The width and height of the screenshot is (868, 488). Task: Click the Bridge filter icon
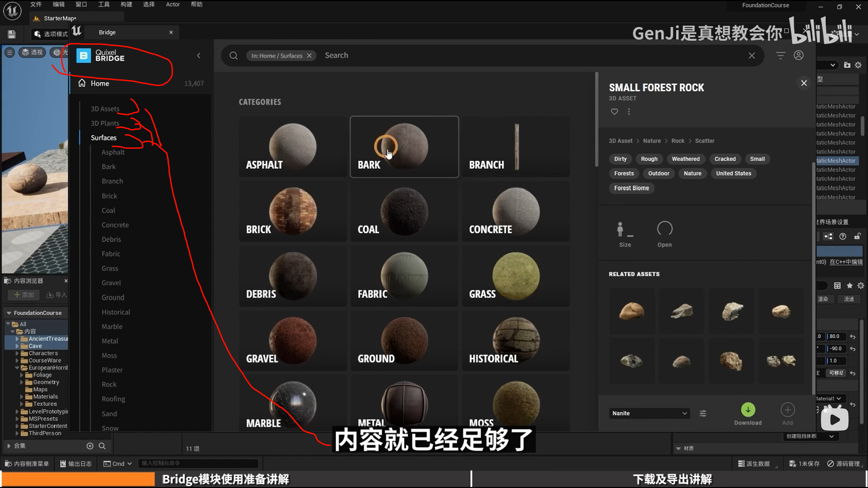[781, 55]
